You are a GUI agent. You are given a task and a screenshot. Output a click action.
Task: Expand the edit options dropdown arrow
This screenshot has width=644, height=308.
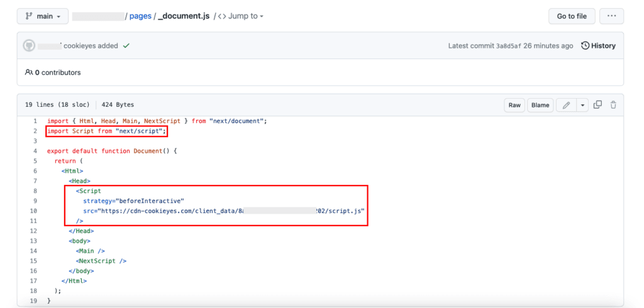click(583, 105)
